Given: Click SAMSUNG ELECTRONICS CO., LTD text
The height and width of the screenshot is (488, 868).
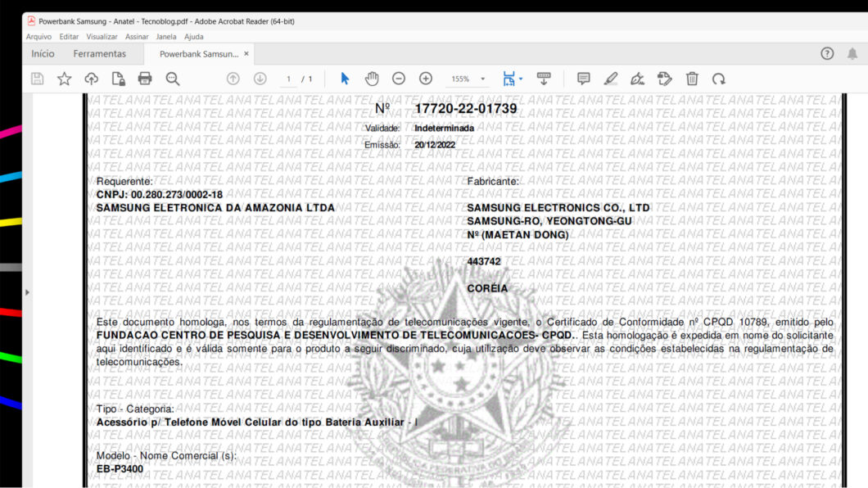Looking at the screenshot, I should pyautogui.click(x=558, y=208).
